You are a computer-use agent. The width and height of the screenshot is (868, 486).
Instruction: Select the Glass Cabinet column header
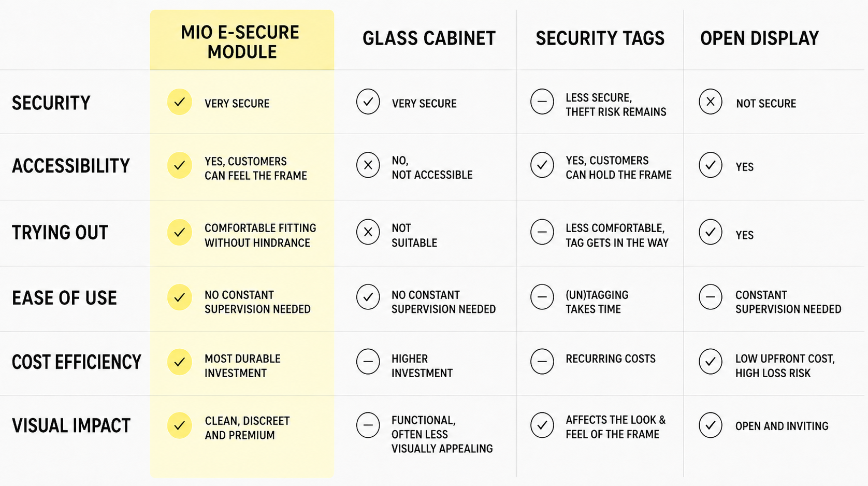429,38
